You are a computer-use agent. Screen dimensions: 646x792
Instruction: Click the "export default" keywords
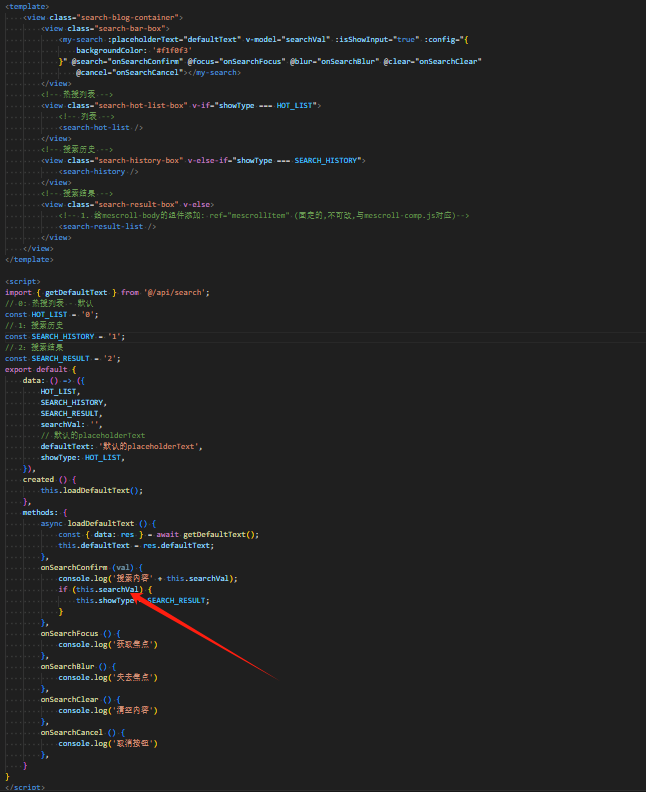(36, 370)
